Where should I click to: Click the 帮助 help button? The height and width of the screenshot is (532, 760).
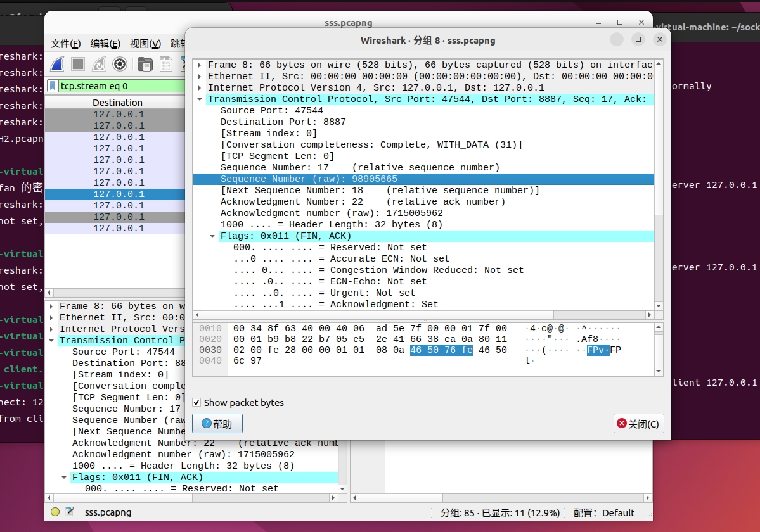(x=217, y=424)
